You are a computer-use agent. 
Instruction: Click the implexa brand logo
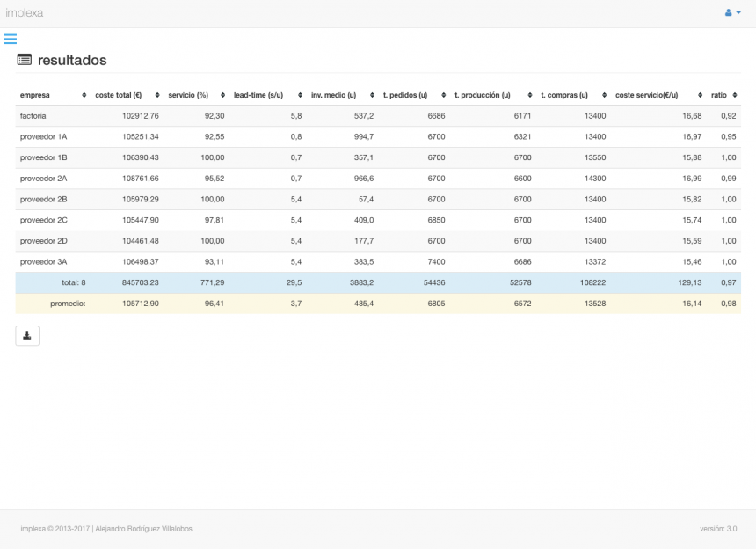(25, 13)
